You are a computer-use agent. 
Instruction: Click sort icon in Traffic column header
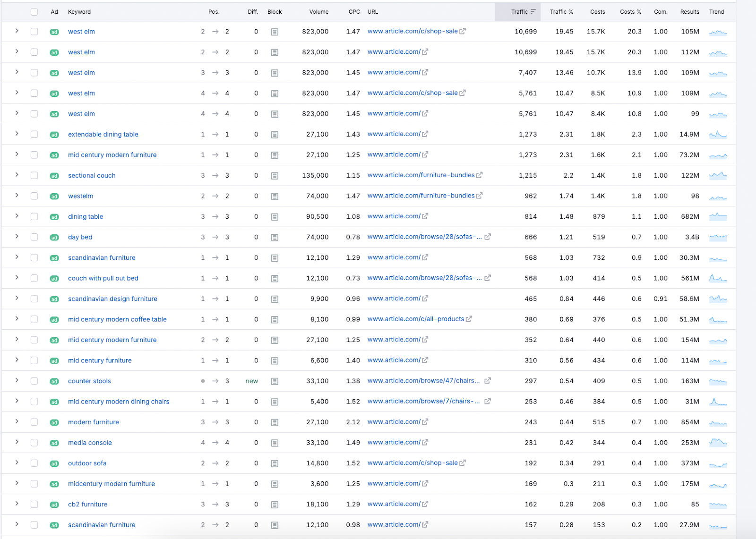tap(533, 12)
